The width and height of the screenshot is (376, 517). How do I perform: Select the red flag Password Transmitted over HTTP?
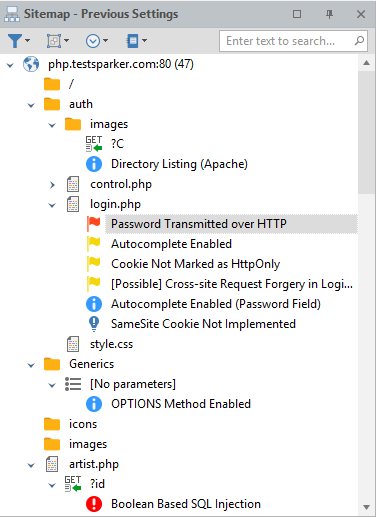pos(199,224)
